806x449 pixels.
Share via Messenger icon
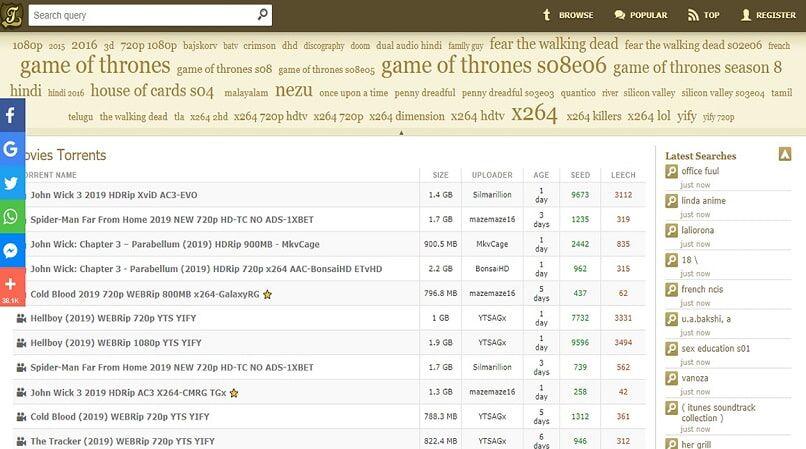tap(11, 250)
